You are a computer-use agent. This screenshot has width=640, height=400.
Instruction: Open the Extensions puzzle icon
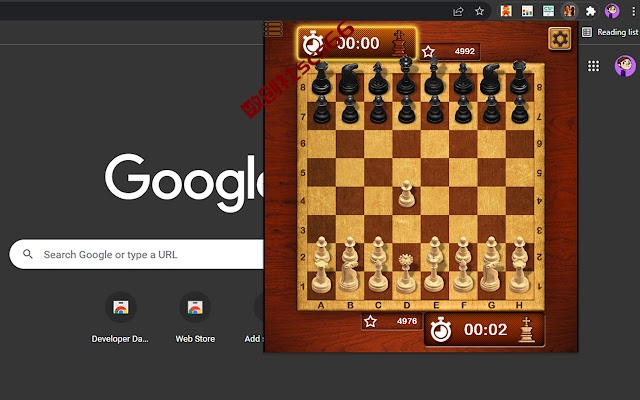[590, 11]
